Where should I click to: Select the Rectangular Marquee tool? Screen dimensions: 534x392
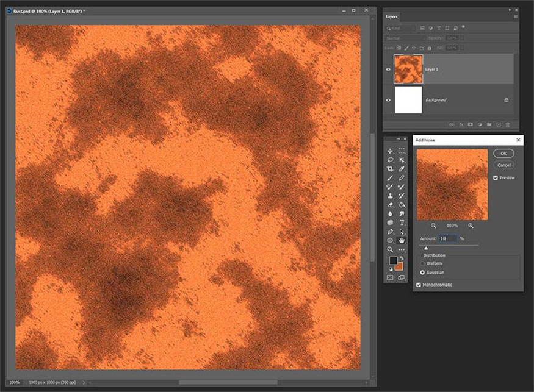point(402,151)
